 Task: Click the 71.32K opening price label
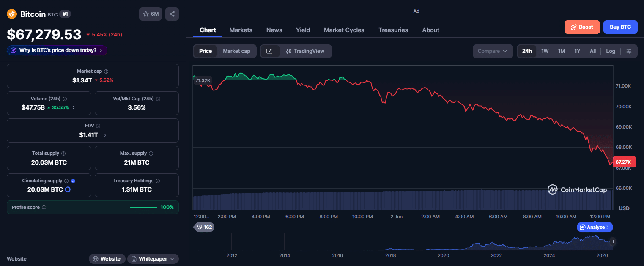click(x=203, y=80)
